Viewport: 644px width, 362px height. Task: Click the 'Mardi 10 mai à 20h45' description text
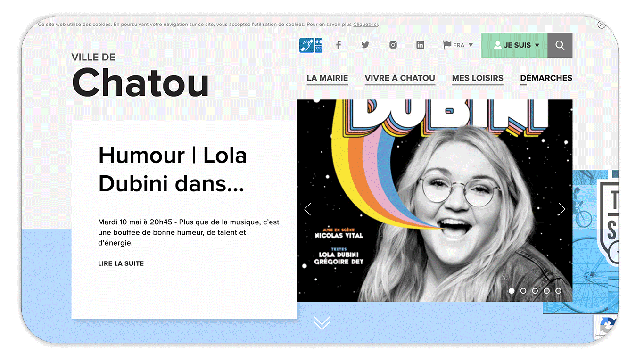(x=189, y=232)
